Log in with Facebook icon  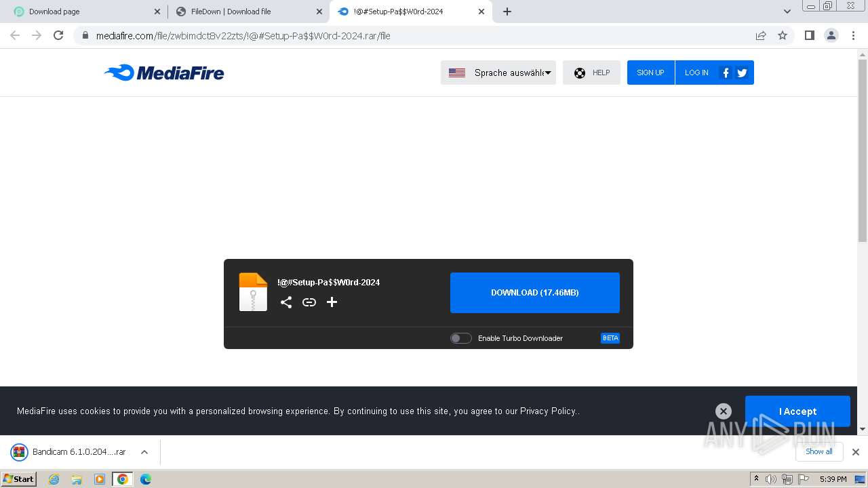coord(726,73)
